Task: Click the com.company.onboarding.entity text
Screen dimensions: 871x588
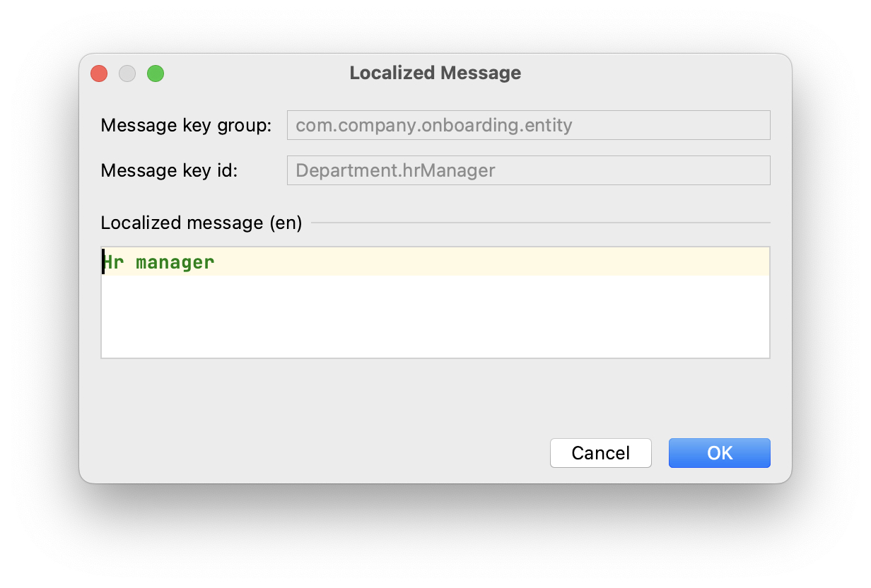Action: (x=433, y=126)
